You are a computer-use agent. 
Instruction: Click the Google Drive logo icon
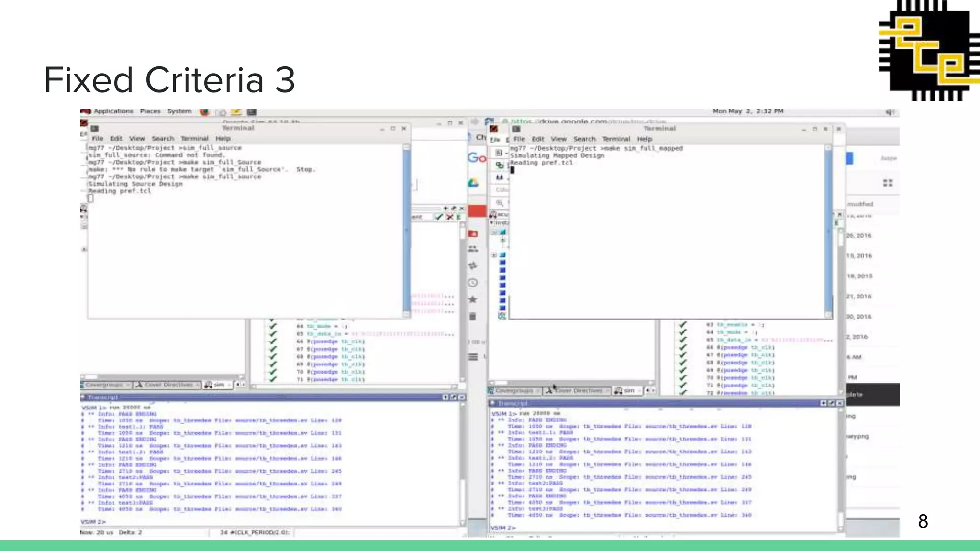coord(473,183)
